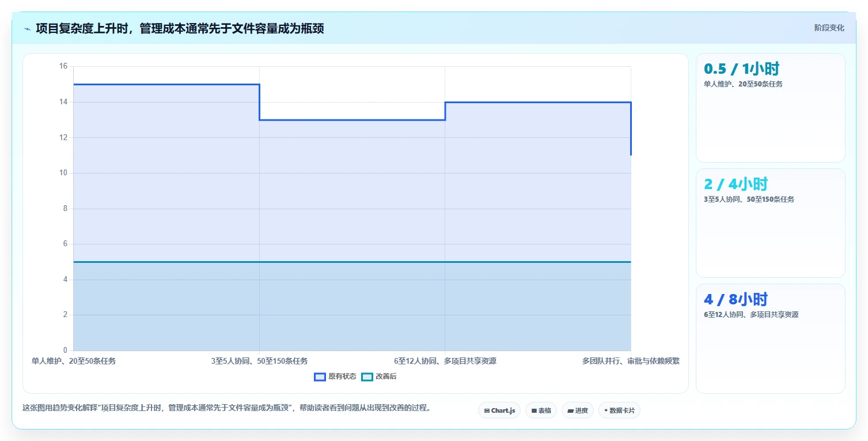
Task: Select the 数据卡片 tag chip
Action: 619,410
